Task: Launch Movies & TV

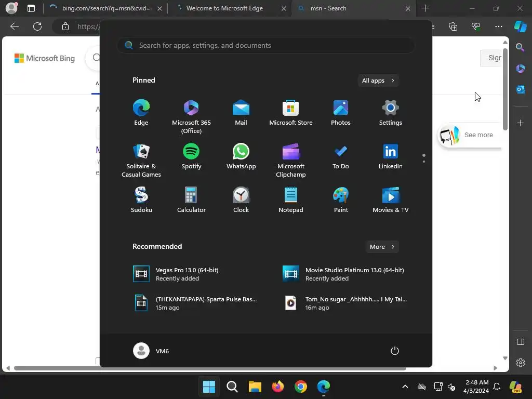Action: pyautogui.click(x=391, y=200)
